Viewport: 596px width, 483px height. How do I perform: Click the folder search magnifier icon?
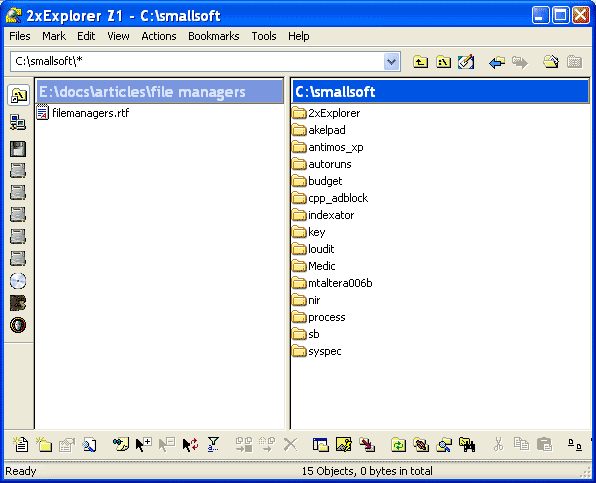click(444, 445)
